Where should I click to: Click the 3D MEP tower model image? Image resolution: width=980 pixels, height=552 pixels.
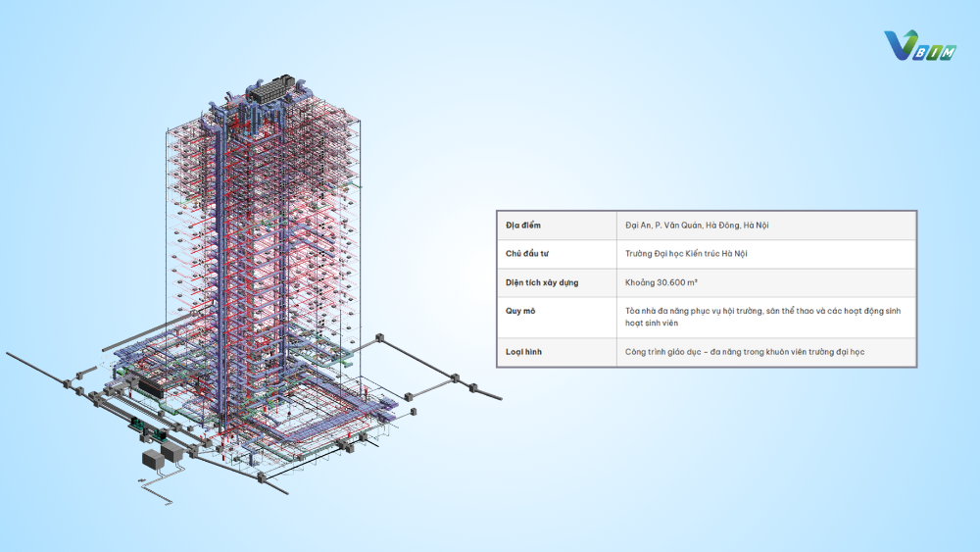[x=253, y=289]
